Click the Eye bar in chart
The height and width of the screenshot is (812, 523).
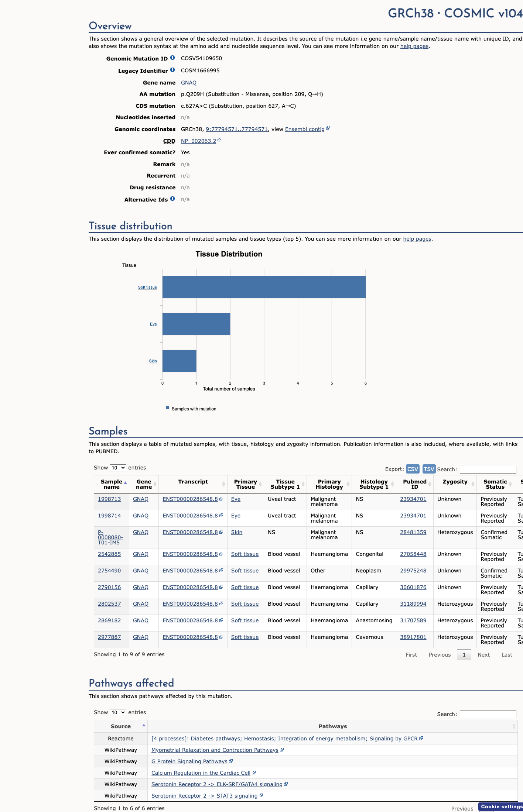tap(196, 324)
